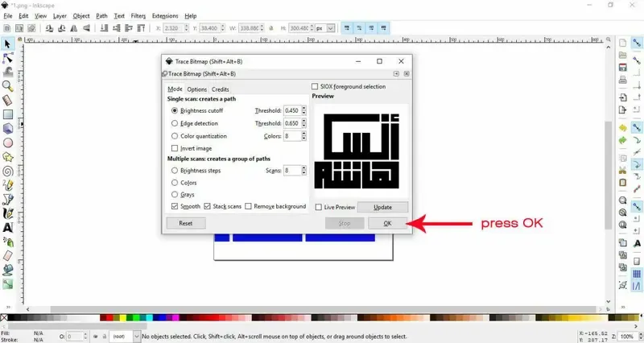Toggle the Live Preview checkbox

[320, 208]
